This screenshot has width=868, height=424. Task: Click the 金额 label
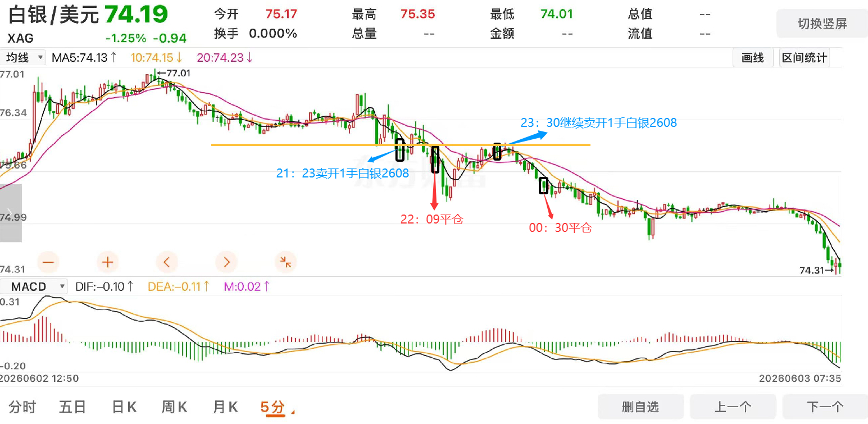[502, 34]
